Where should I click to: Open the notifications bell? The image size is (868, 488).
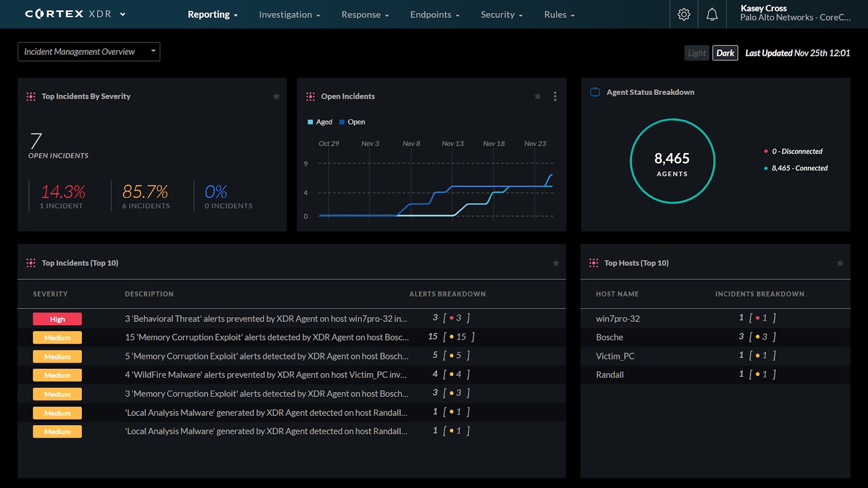coord(712,15)
